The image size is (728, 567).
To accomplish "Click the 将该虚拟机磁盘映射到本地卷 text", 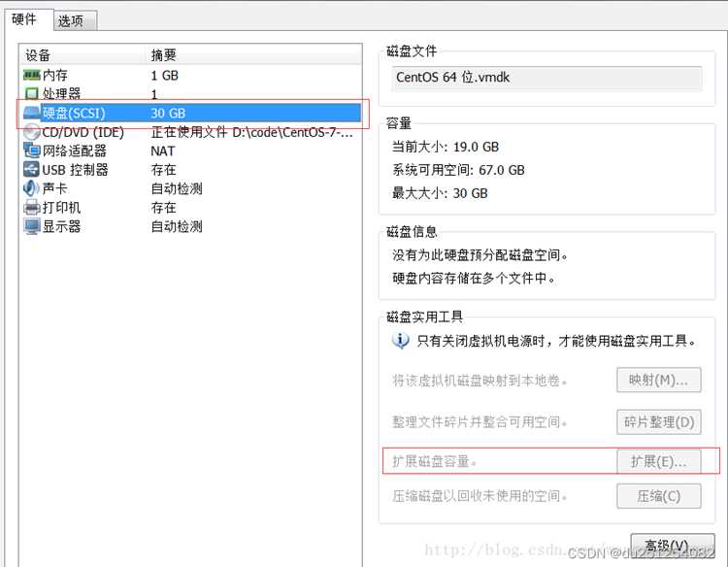I will coord(480,381).
